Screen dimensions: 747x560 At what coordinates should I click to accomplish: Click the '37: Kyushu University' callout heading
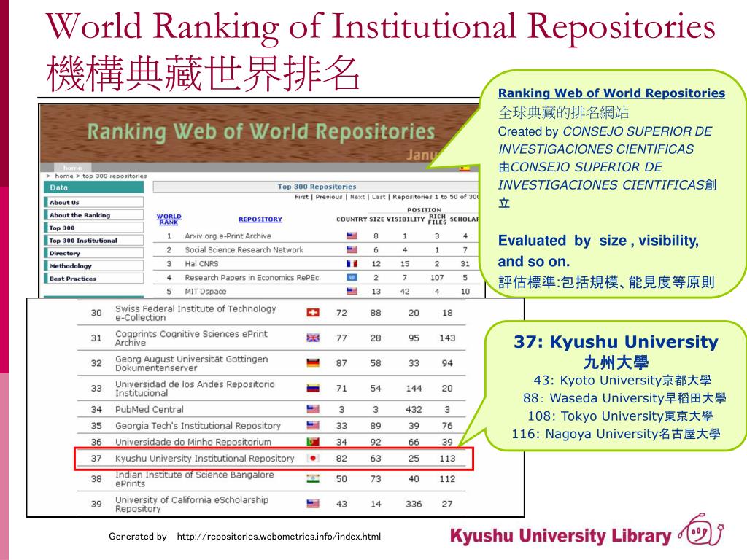[x=616, y=341]
